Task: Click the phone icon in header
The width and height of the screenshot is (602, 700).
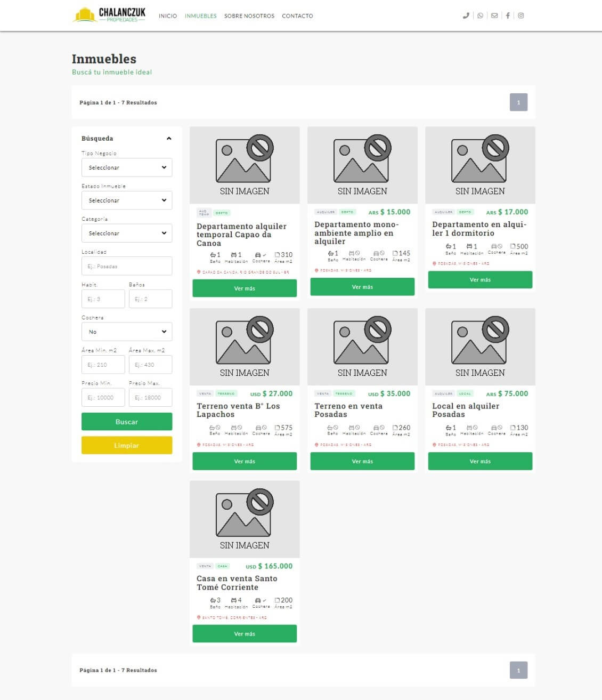Action: [x=466, y=15]
